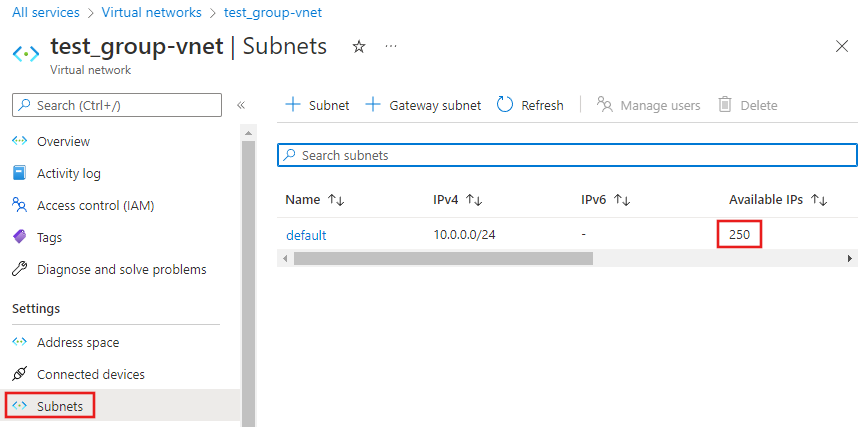Click the Manage users icon
Image resolution: width=864 pixels, height=427 pixels.
click(x=604, y=105)
